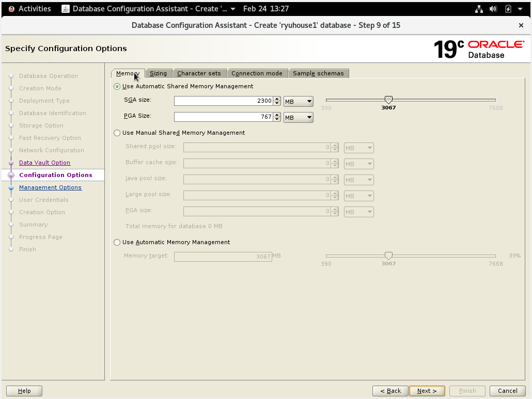Open the system menu arrow in top bar
This screenshot has width=532, height=399.
click(x=520, y=9)
